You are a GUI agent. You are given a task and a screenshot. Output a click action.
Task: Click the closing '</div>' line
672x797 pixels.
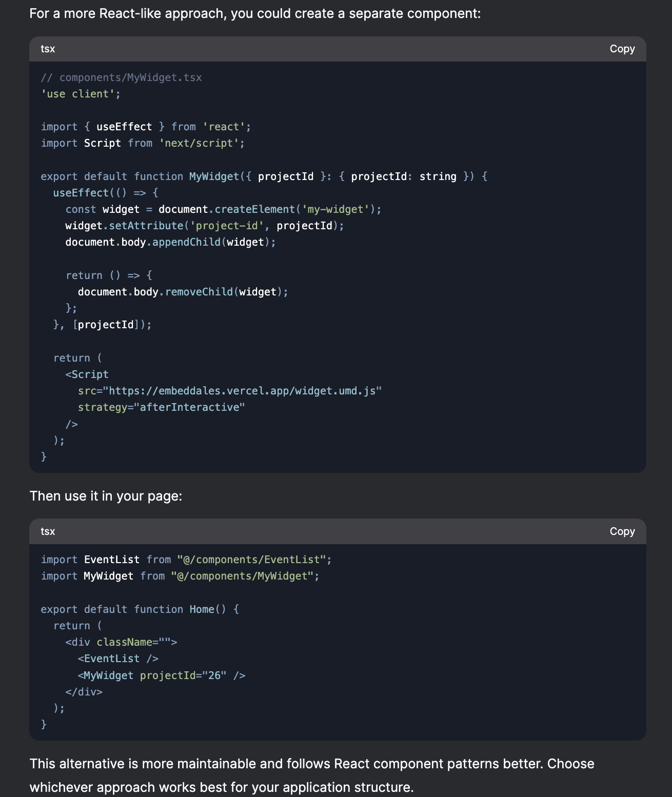[84, 692]
